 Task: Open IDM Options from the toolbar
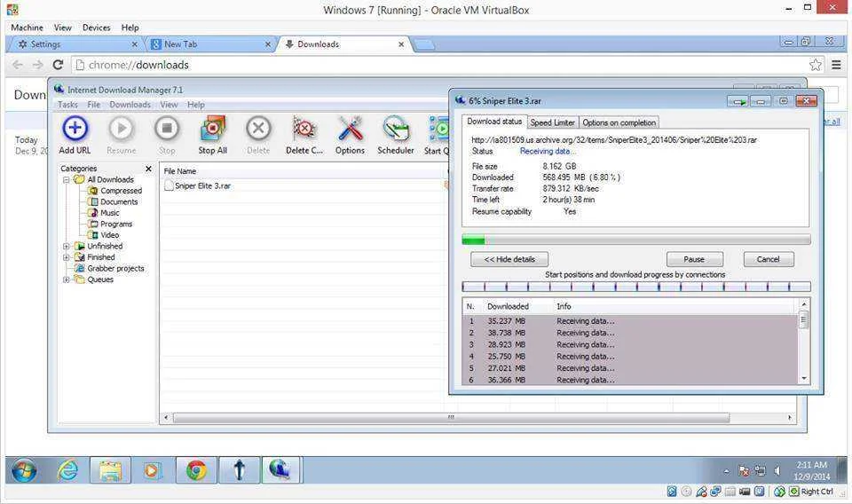(x=350, y=135)
